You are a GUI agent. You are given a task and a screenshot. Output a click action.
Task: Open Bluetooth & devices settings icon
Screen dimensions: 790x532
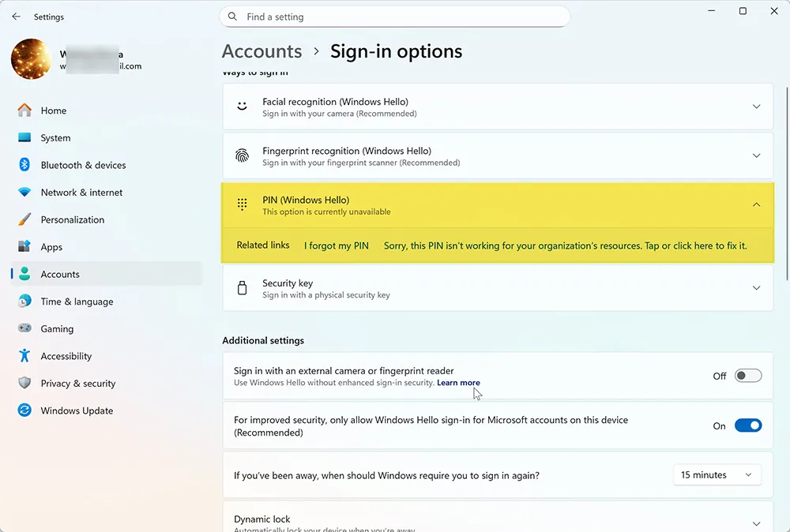[x=24, y=165]
